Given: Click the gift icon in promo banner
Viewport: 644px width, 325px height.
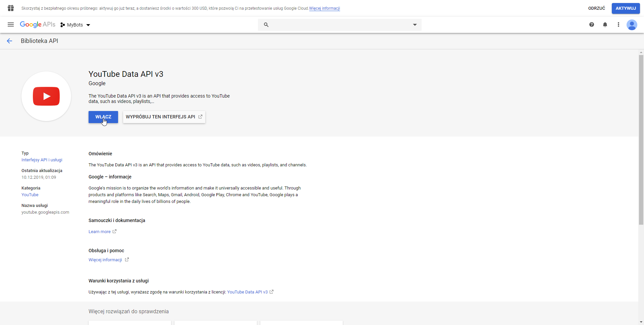Looking at the screenshot, I should 11,8.
